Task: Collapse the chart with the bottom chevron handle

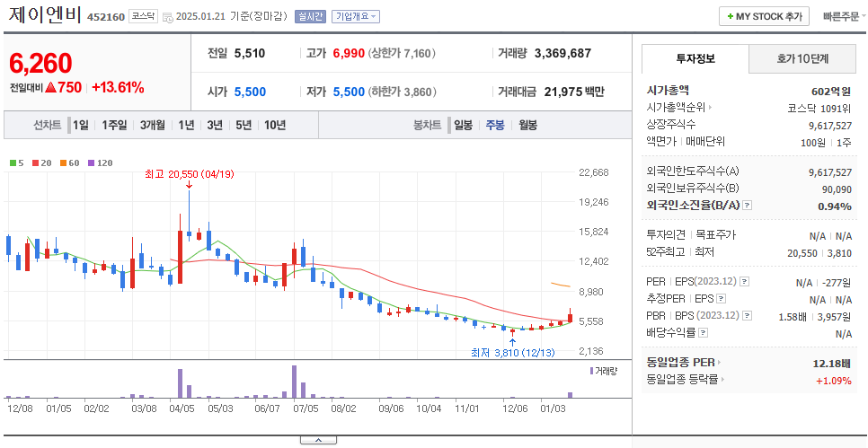Action: tap(318, 440)
